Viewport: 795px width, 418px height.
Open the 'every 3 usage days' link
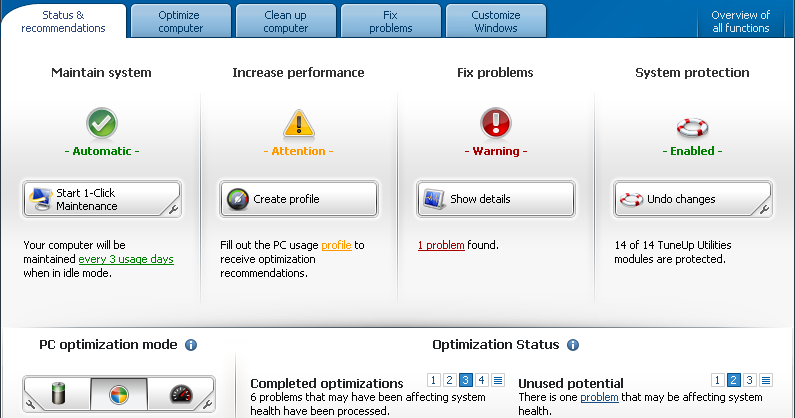click(126, 259)
